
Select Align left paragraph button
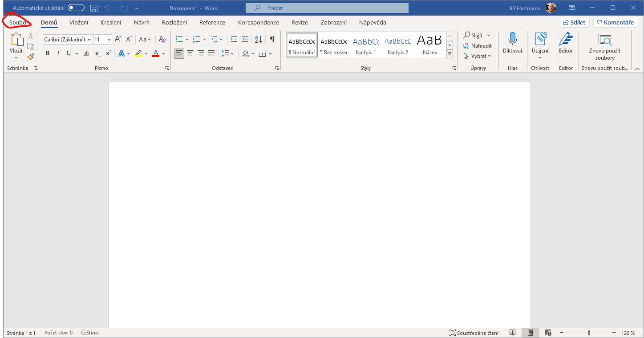pos(179,53)
